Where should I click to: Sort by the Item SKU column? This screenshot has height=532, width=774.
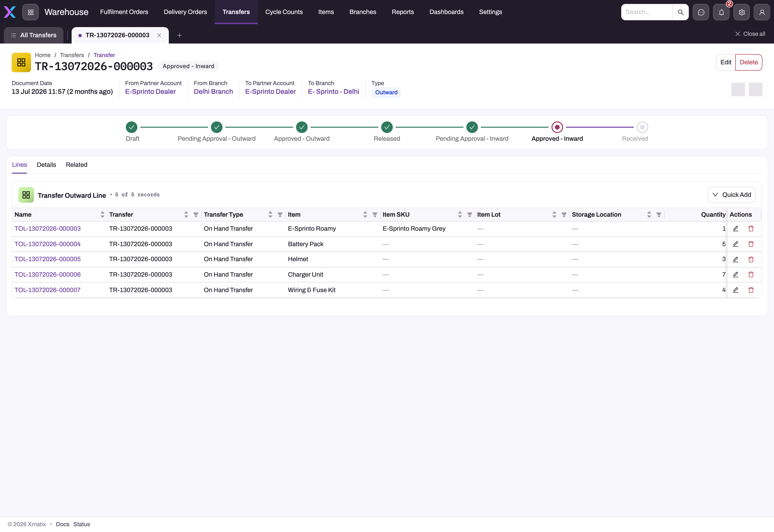point(460,215)
